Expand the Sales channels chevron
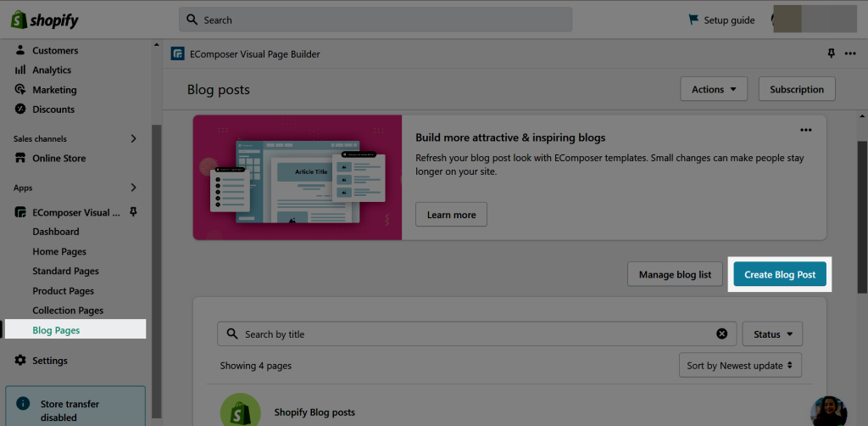This screenshot has height=426, width=868. click(133, 138)
